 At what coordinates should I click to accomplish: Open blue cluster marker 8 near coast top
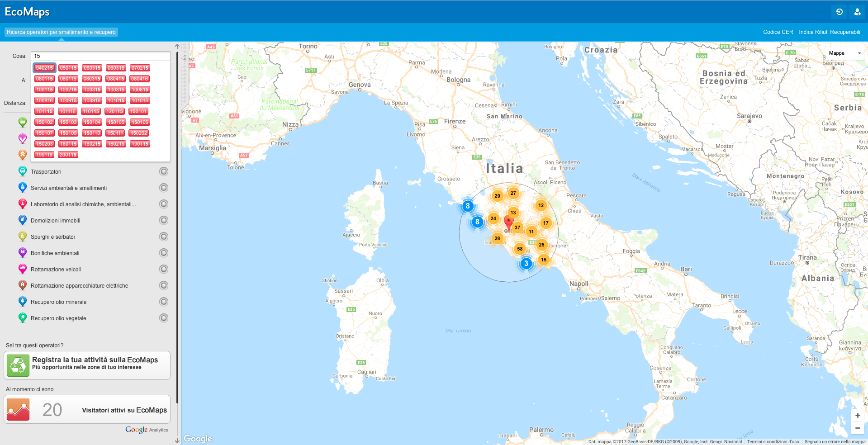(x=468, y=206)
